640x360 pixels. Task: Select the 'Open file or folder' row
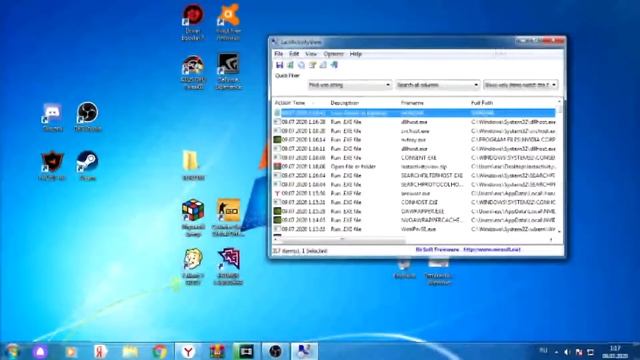click(x=414, y=167)
